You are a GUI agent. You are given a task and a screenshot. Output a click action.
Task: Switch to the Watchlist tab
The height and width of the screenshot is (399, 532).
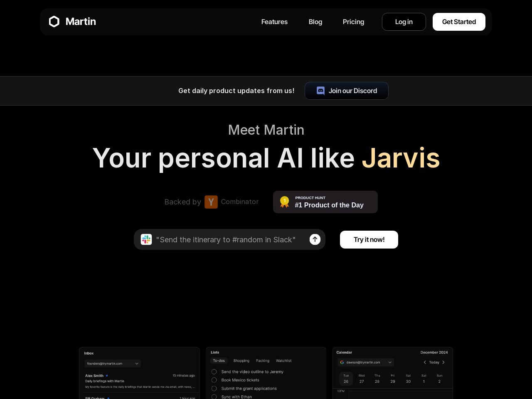click(x=284, y=361)
